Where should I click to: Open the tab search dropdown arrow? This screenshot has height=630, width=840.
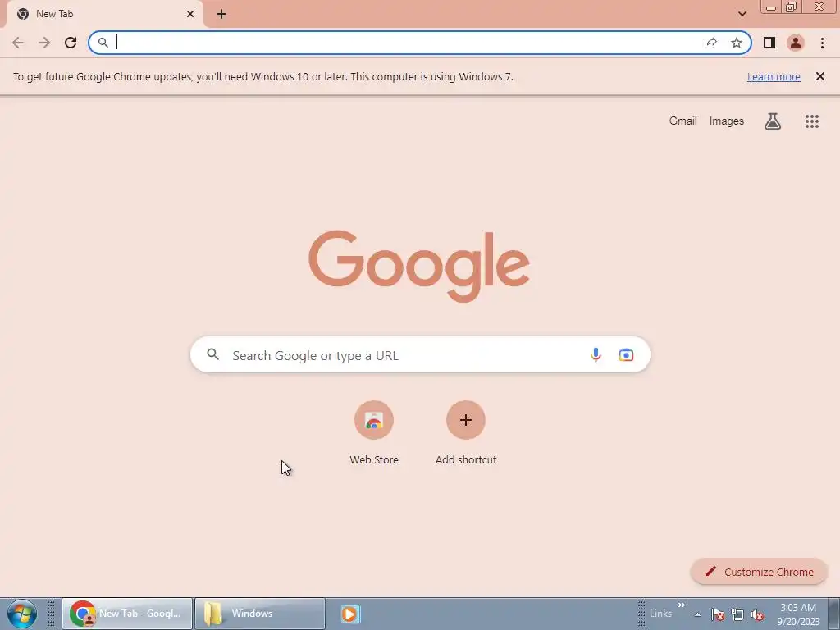(x=742, y=14)
